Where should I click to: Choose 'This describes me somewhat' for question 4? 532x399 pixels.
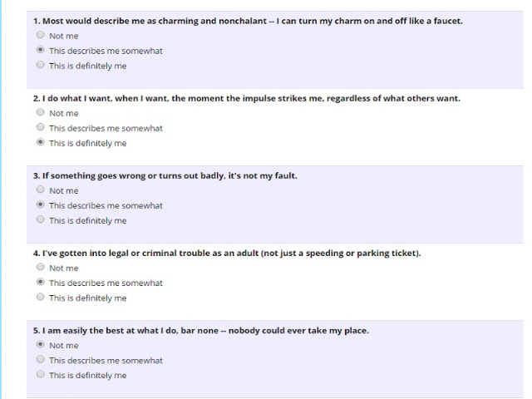click(41, 282)
